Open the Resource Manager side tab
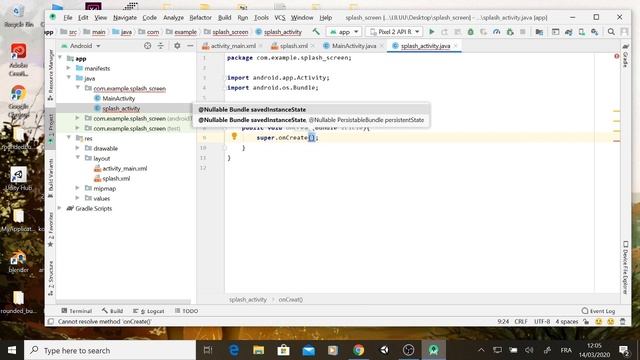 click(51, 75)
